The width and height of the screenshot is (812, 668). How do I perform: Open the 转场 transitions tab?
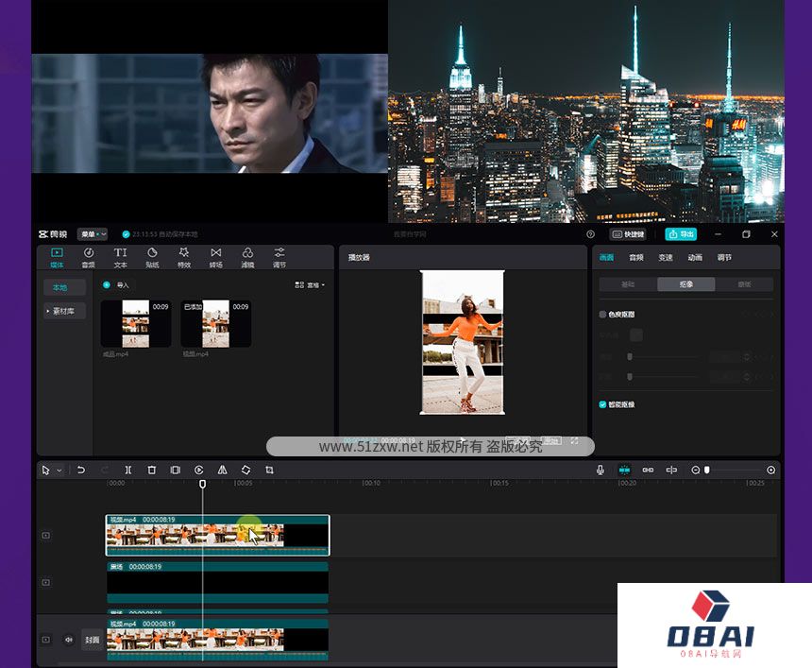[216, 258]
